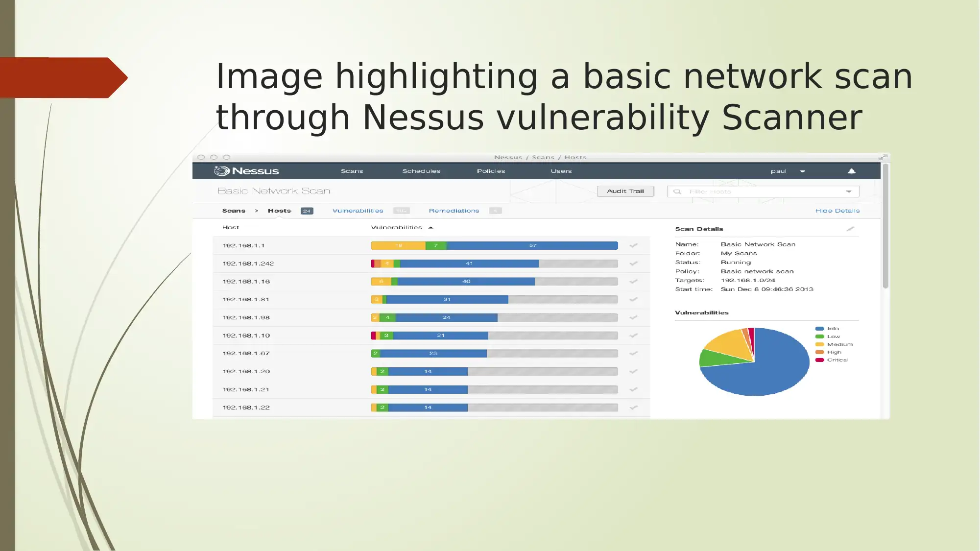The image size is (980, 551).
Task: Click the dropdown arrow next to paul
Action: [802, 171]
